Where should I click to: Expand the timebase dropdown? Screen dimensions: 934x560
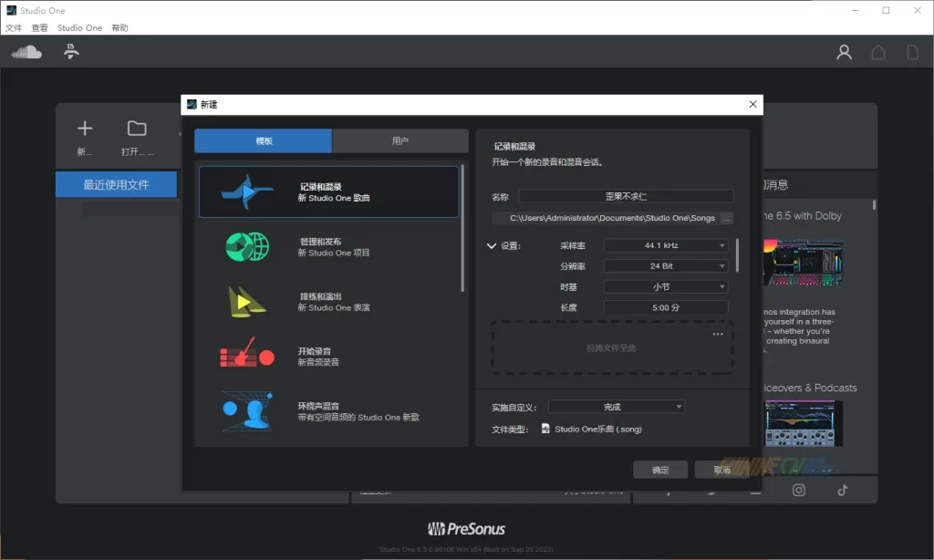[x=665, y=286]
